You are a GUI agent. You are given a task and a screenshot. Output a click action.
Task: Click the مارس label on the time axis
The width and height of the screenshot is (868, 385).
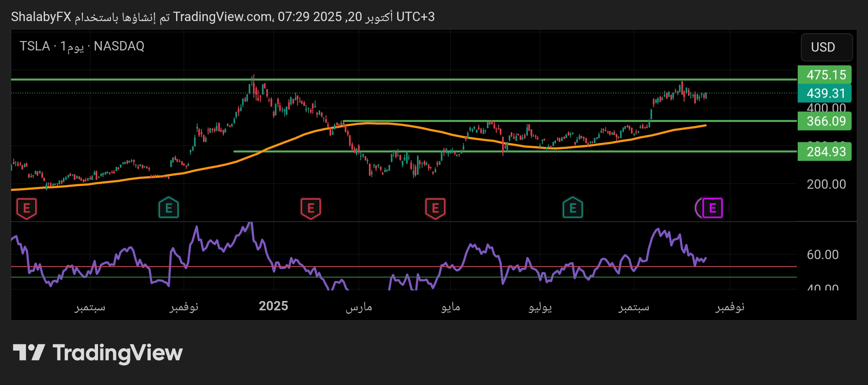(358, 307)
